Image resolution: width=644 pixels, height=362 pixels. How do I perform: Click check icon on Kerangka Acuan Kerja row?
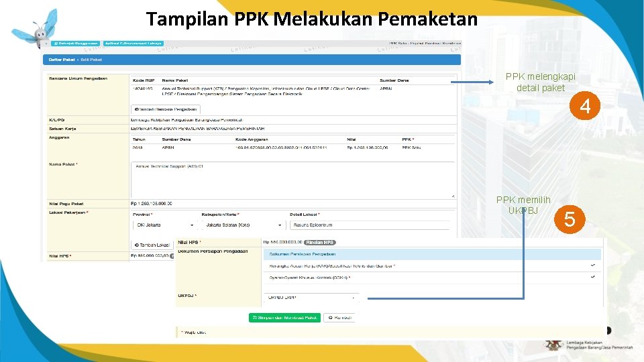(592, 265)
